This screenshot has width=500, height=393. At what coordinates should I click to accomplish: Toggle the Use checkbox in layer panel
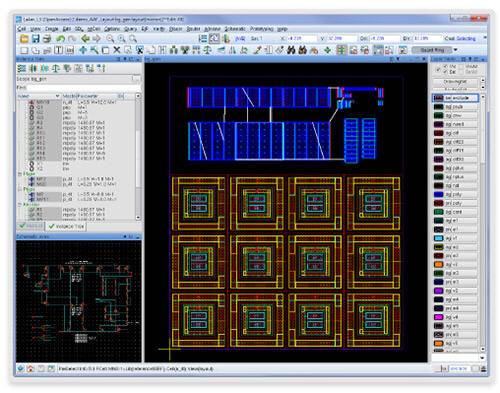pyautogui.click(x=445, y=66)
